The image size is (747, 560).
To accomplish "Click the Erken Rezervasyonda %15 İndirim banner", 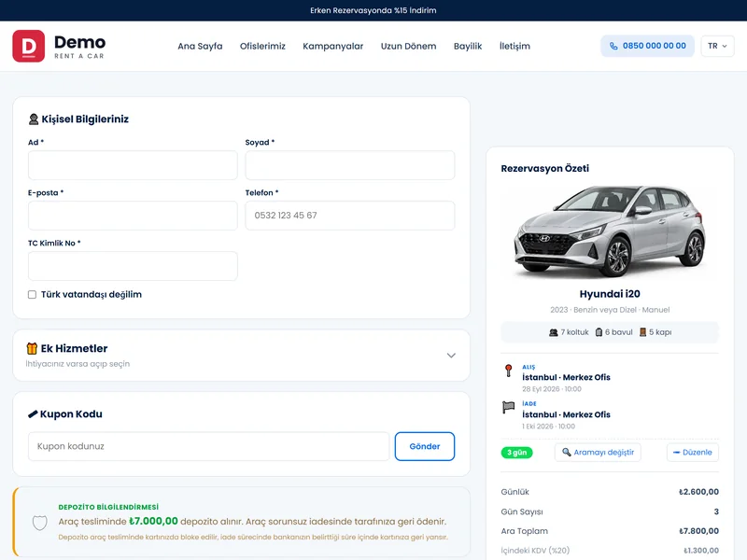I will coord(373,10).
